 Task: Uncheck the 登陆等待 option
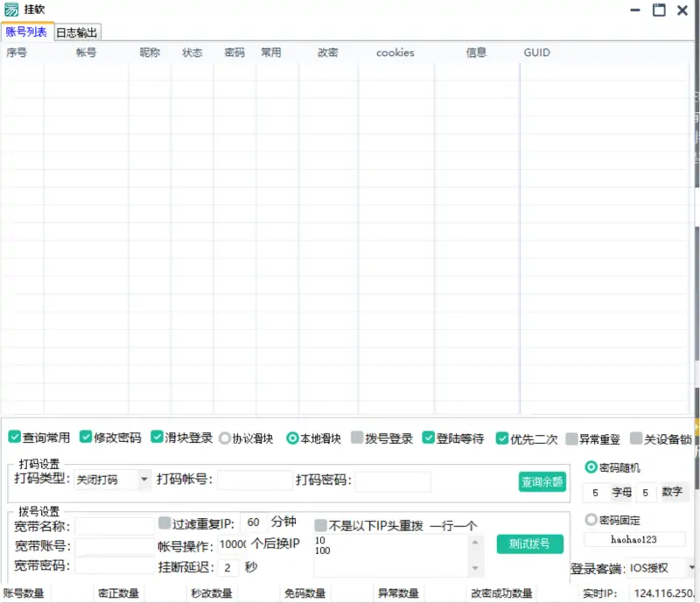429,438
